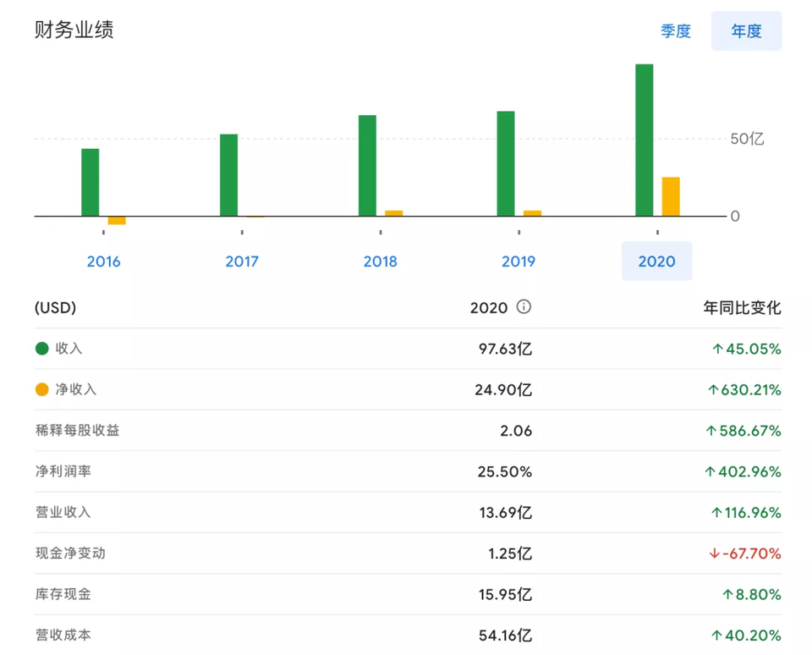
Task: Click the yellow 净收入 legend dot
Action: tap(42, 389)
